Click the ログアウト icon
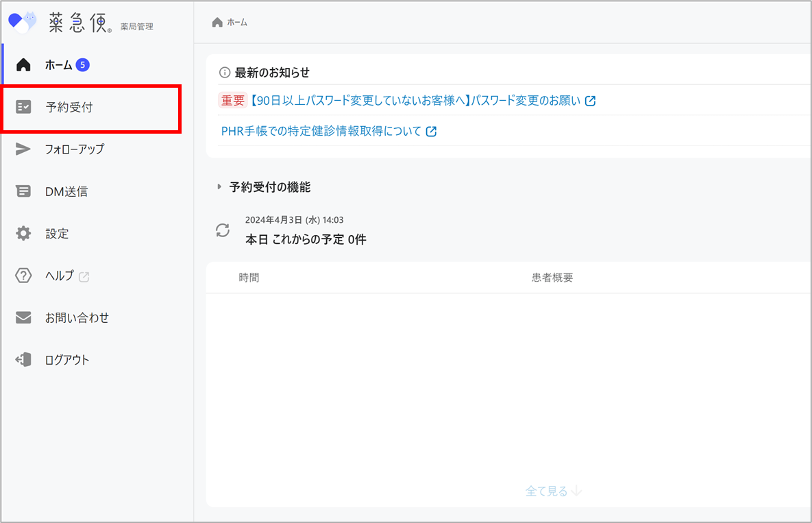812x523 pixels. pos(25,359)
